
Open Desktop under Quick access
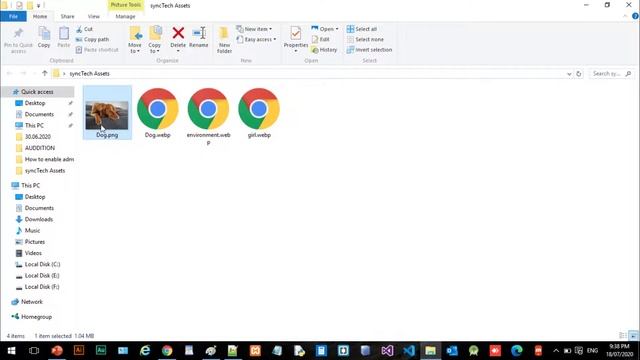[35, 103]
